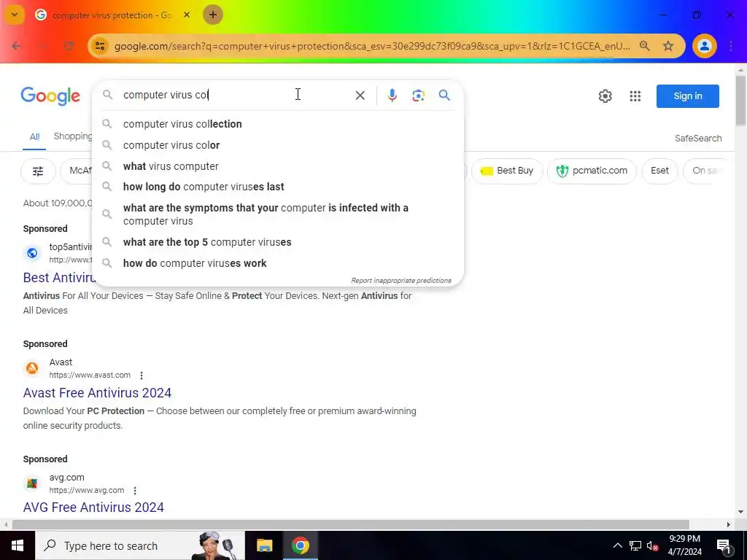Open Avast ad three-dot options
This screenshot has height=560, width=747.
(x=142, y=376)
